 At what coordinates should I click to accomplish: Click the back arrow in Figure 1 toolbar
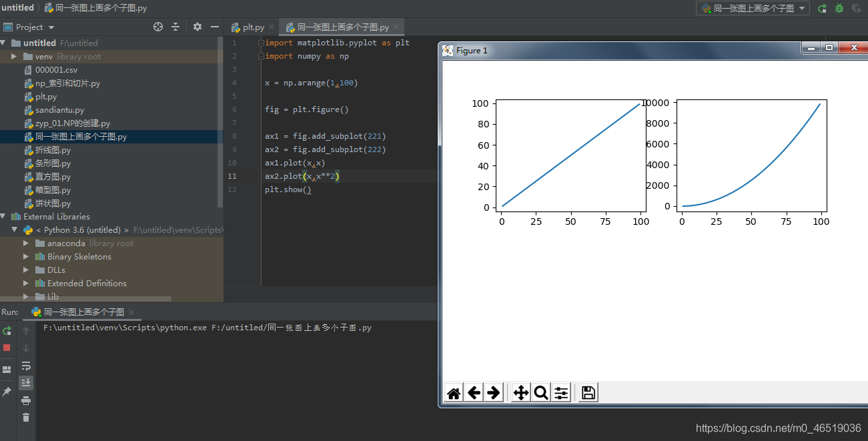[474, 393]
